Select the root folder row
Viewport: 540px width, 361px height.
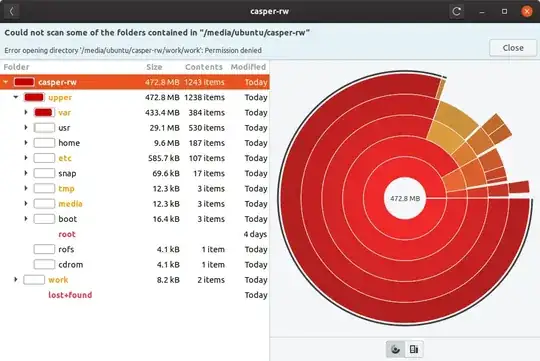coord(135,234)
